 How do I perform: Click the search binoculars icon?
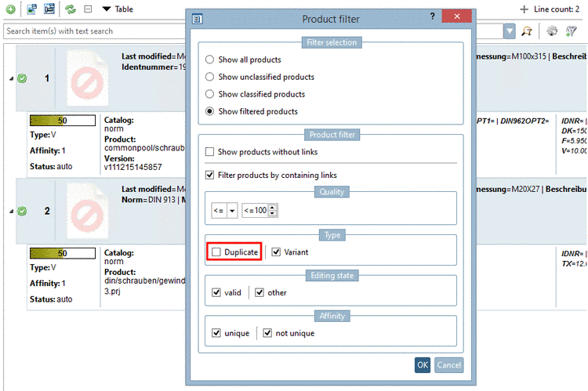(527, 31)
